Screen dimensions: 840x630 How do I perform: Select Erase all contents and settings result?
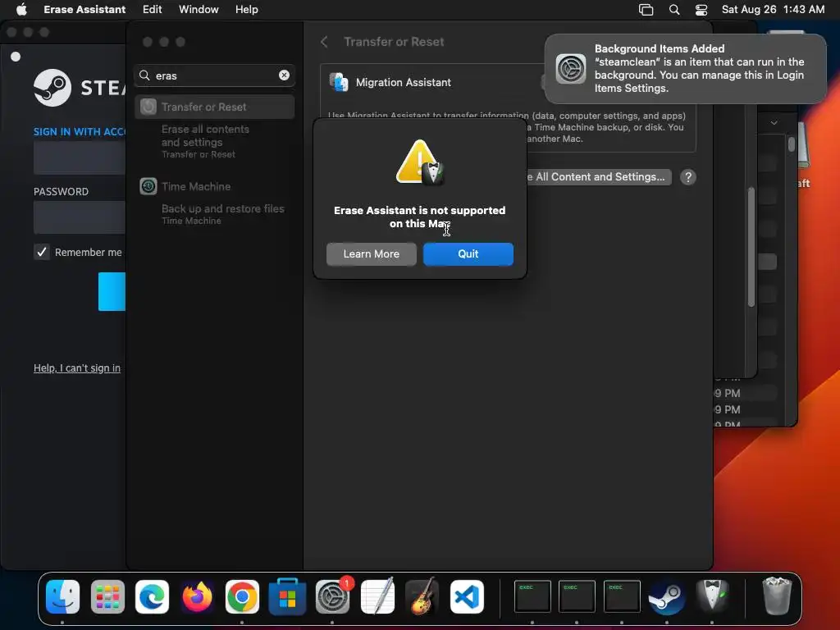pos(214,141)
